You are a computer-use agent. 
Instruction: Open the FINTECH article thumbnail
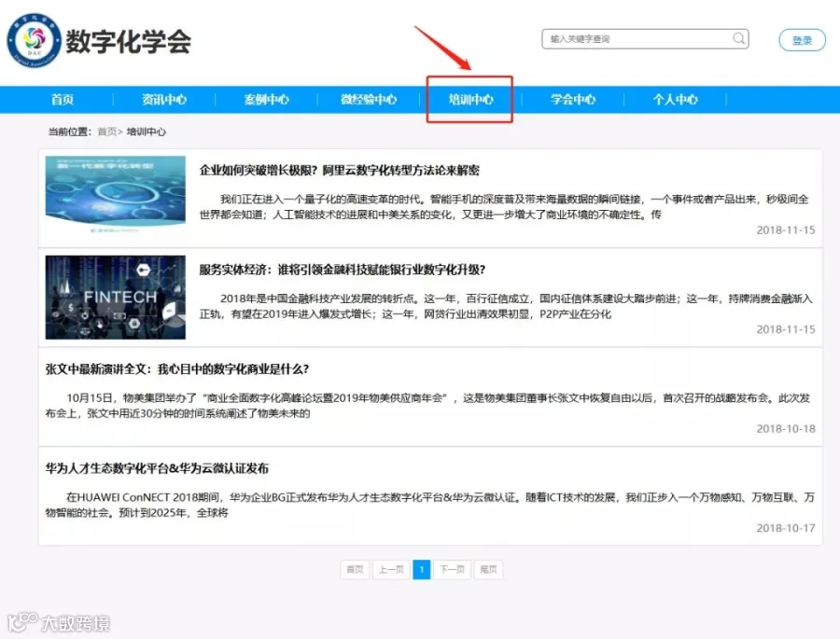(115, 298)
